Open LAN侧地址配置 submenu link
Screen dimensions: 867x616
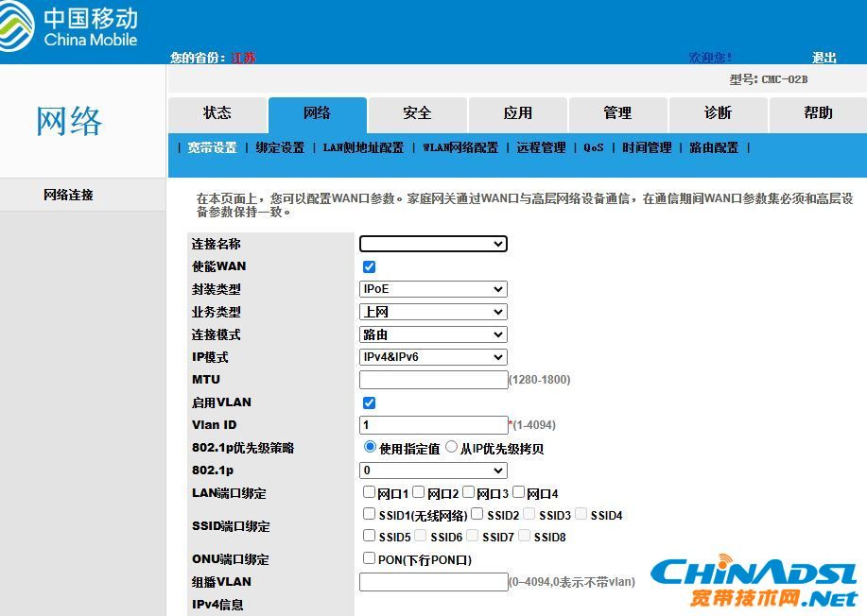tap(363, 147)
